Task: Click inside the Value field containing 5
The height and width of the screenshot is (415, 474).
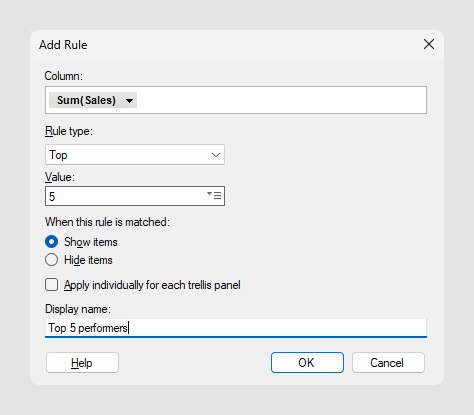Action: [x=127, y=196]
